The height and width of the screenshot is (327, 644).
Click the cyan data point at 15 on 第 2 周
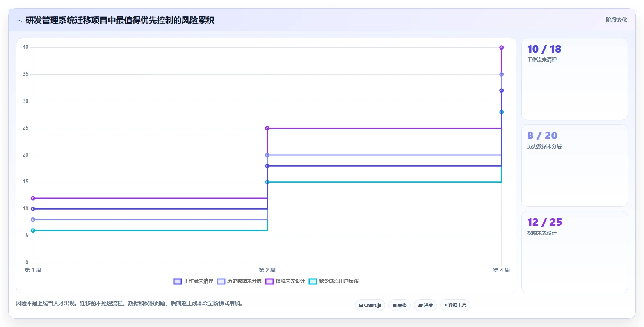[x=267, y=182]
